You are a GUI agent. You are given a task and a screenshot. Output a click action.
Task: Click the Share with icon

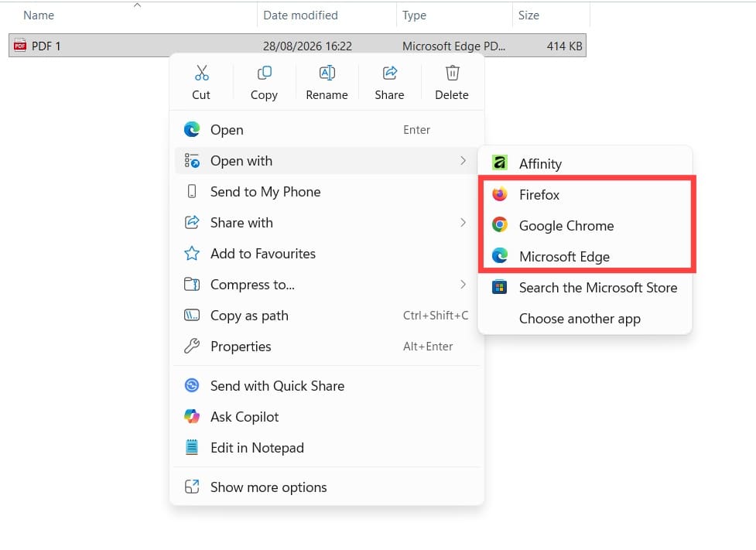[192, 222]
